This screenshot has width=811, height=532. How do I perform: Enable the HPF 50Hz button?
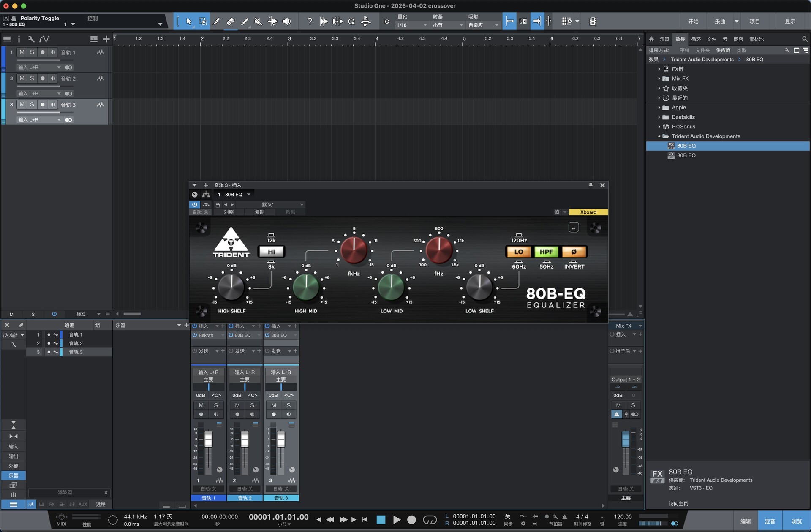click(546, 252)
